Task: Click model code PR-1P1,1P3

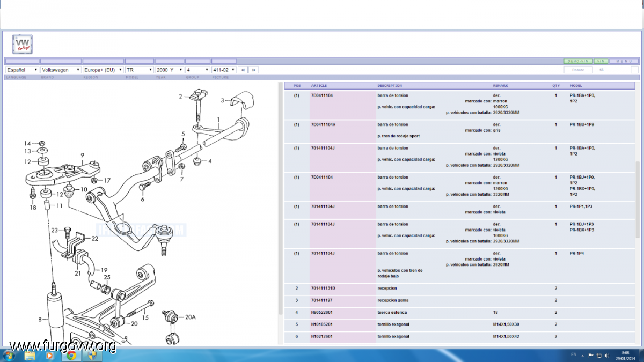Action: click(x=582, y=206)
